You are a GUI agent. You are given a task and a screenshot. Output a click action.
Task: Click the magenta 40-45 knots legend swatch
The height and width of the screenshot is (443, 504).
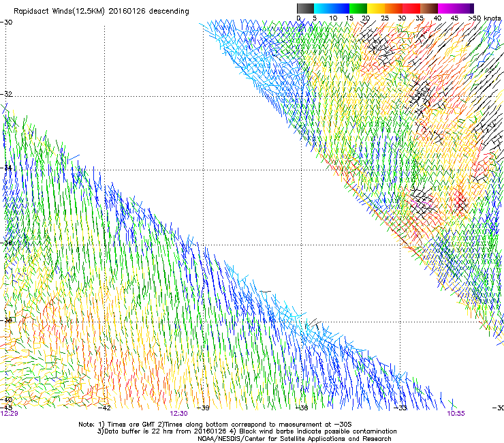tap(447, 8)
